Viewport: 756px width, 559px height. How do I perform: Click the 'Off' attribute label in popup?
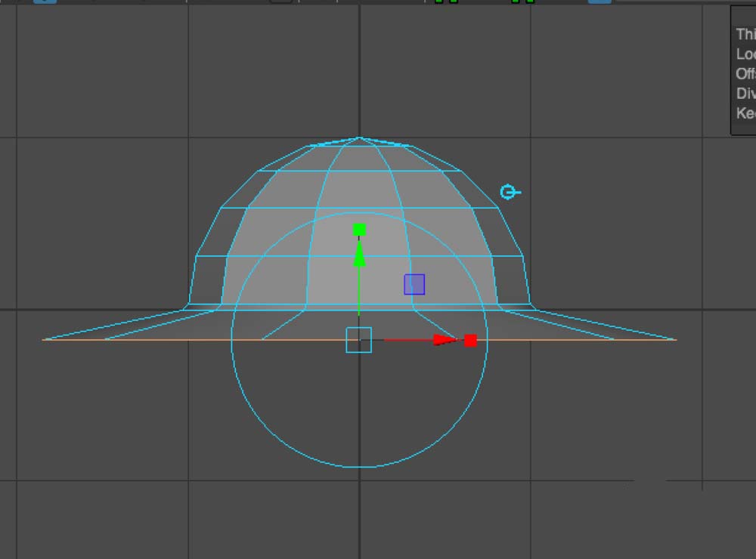(745, 74)
